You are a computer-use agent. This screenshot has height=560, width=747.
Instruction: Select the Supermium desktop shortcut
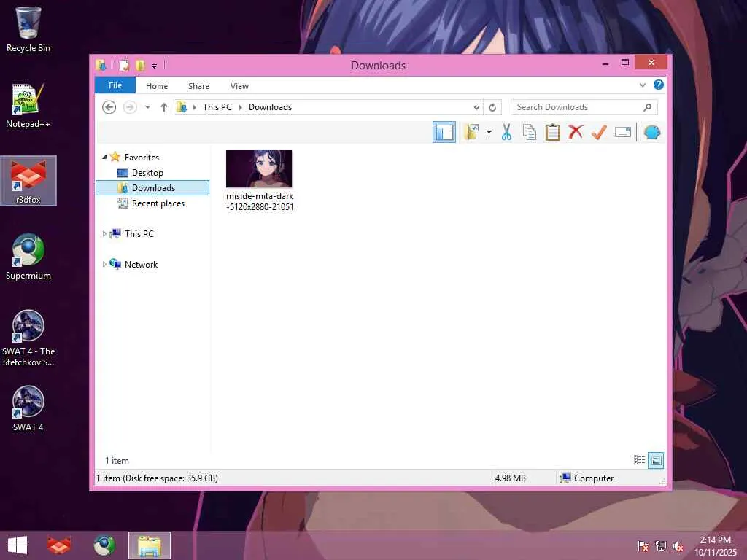(x=28, y=257)
